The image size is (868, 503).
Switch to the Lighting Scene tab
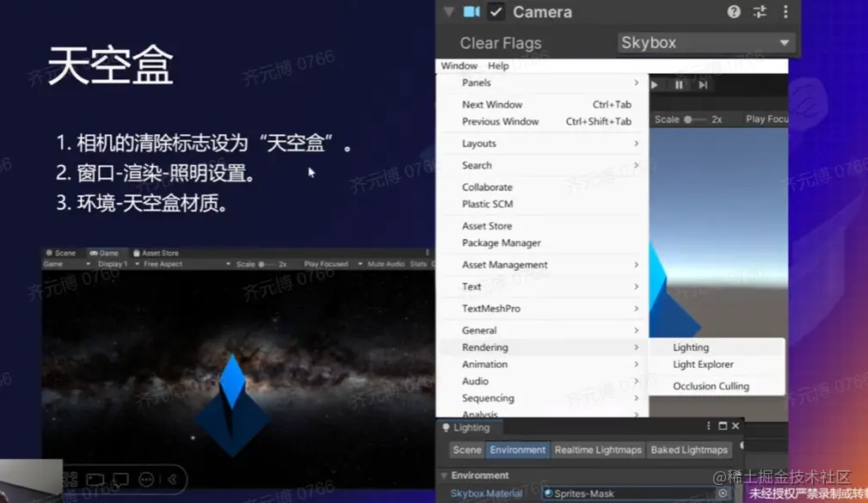coord(466,450)
